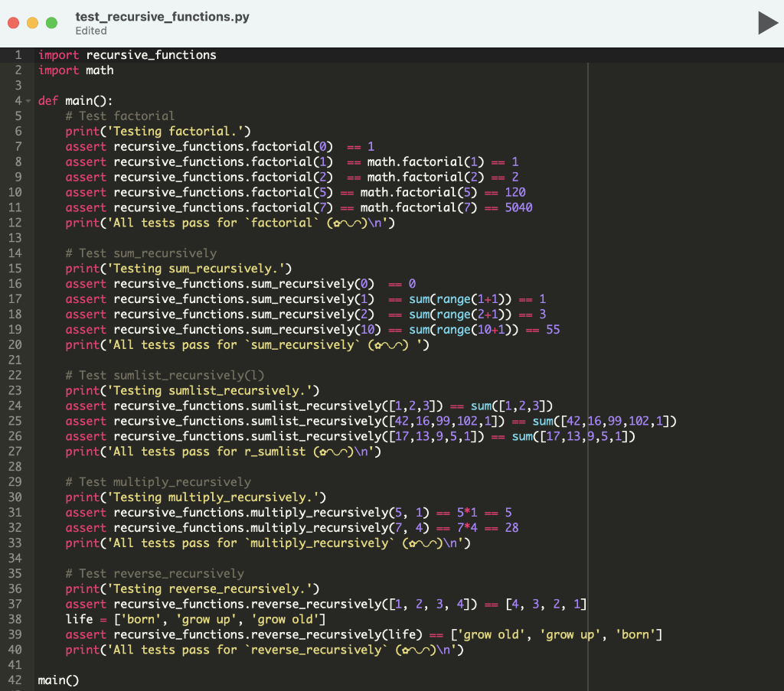Select line number 42 in the gutter
The height and width of the screenshot is (691, 784).
coord(15,680)
